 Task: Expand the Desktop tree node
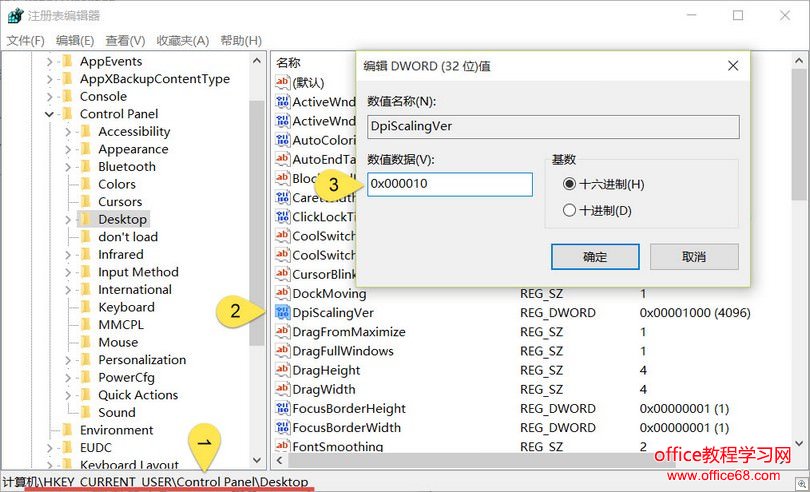coord(68,220)
